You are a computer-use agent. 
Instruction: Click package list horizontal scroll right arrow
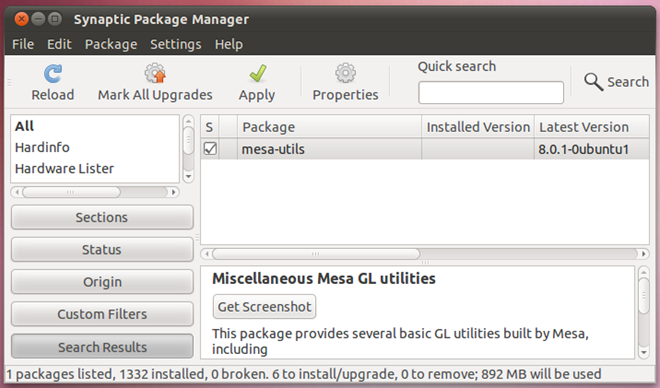click(x=644, y=254)
